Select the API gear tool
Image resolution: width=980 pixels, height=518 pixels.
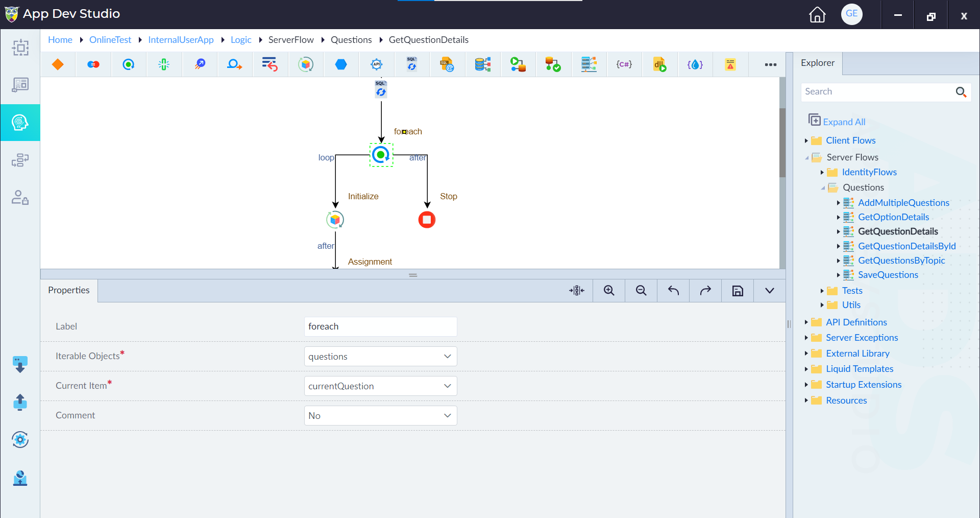(x=377, y=64)
